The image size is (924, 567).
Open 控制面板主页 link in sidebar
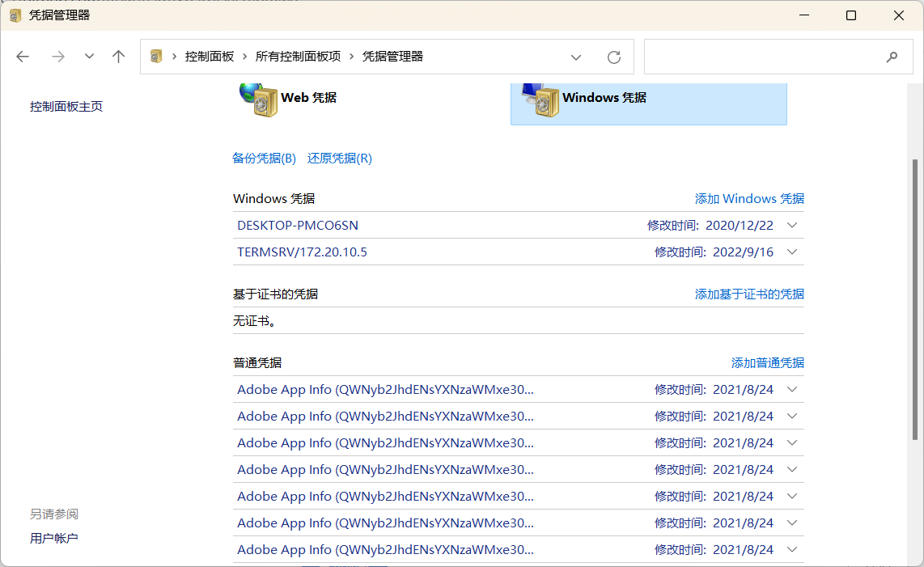click(x=66, y=107)
